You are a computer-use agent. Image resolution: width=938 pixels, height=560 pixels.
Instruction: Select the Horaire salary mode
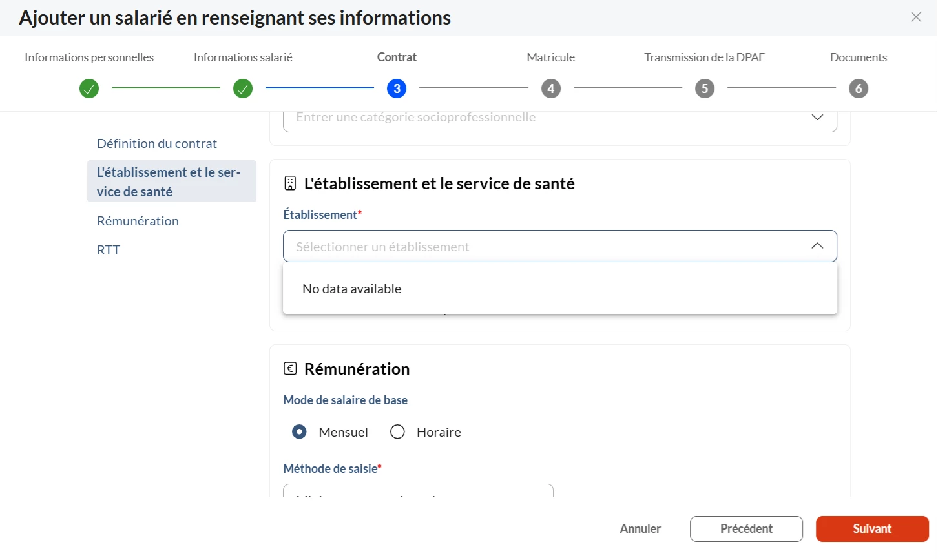(397, 431)
